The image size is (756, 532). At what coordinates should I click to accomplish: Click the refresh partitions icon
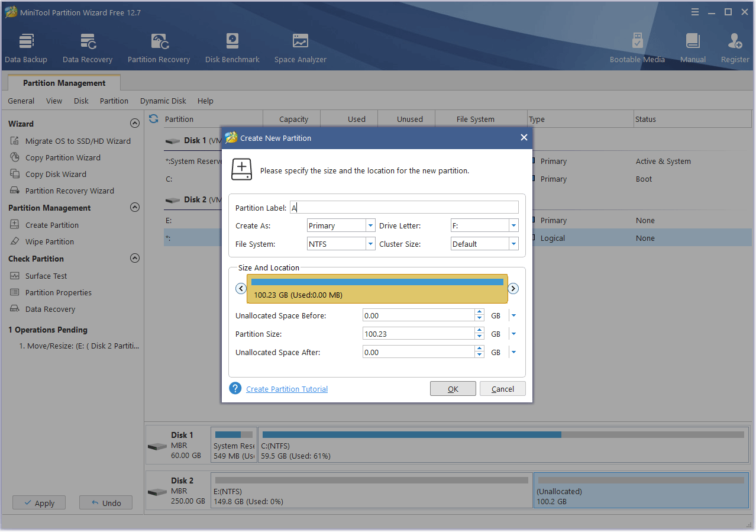point(153,118)
